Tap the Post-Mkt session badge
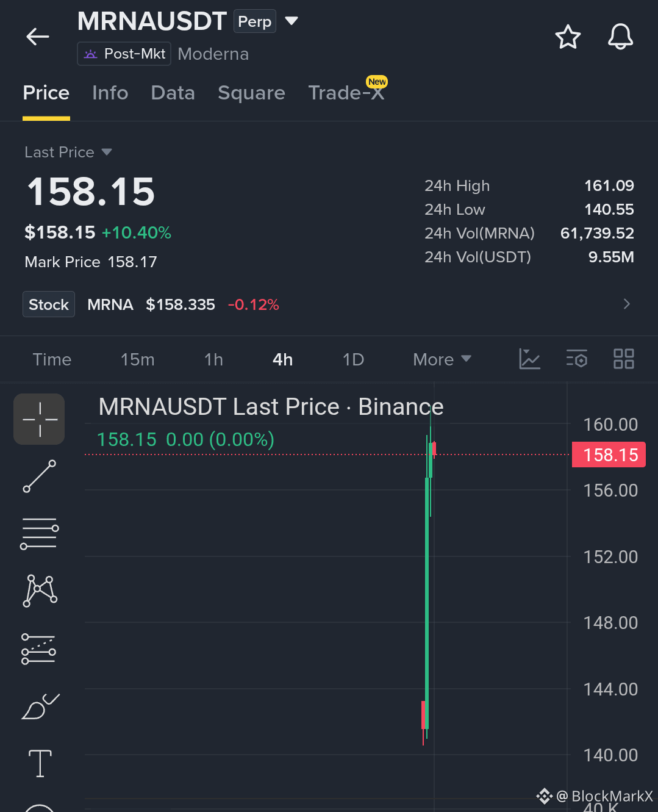This screenshot has height=812, width=658. pos(124,54)
